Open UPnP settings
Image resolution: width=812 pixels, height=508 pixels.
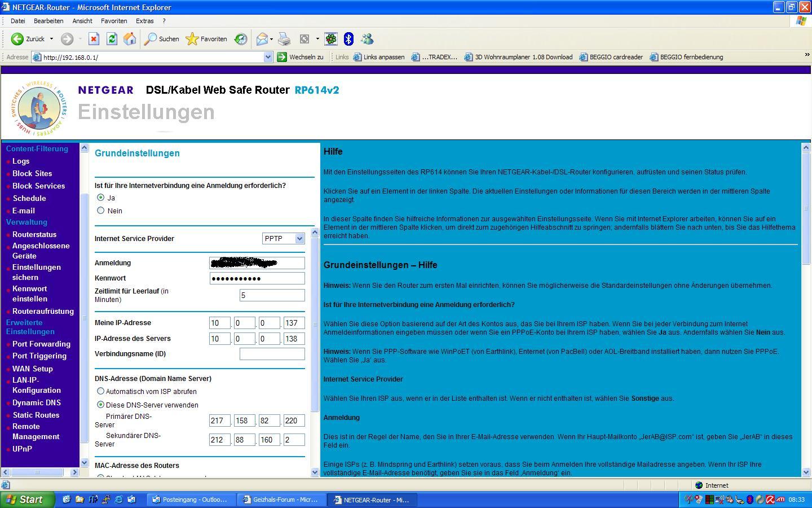pyautogui.click(x=22, y=449)
